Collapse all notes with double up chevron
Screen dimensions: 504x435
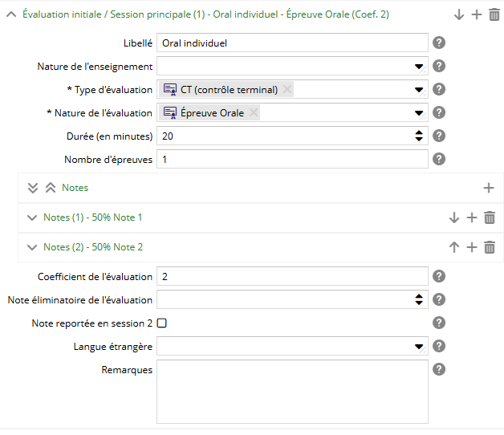tap(50, 188)
